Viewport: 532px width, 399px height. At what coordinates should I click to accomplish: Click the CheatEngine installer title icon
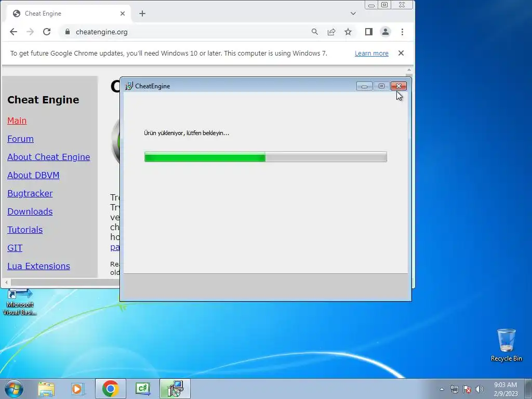129,86
